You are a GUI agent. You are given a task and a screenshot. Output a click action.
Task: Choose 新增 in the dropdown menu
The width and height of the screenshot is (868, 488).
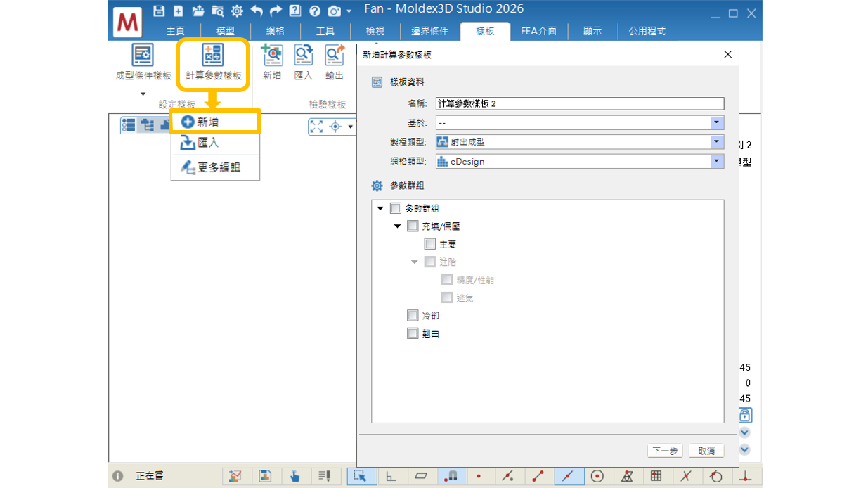pos(216,122)
